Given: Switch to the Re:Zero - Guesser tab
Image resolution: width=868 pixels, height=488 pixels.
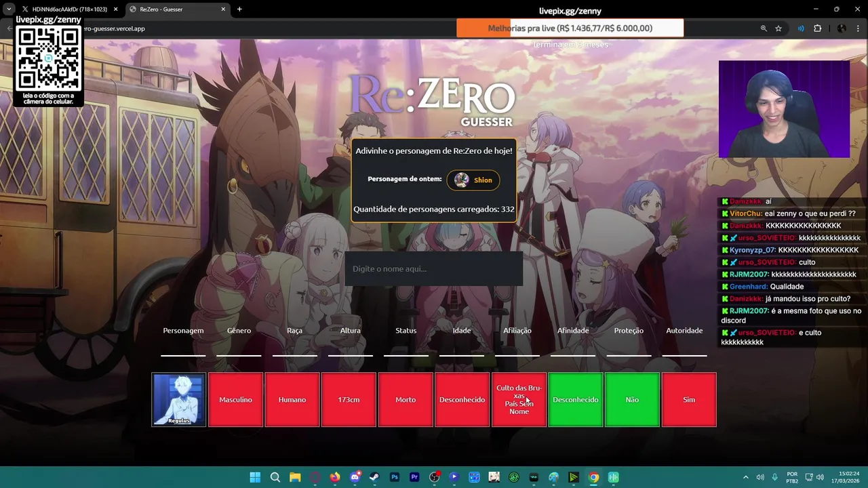Looking at the screenshot, I should click(x=178, y=9).
